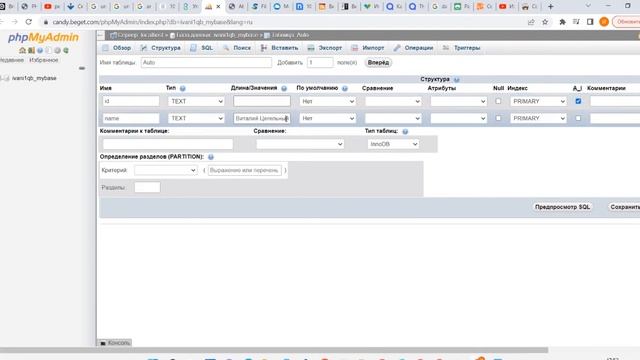Open the gear settings icon in sidebar

(x=57, y=51)
